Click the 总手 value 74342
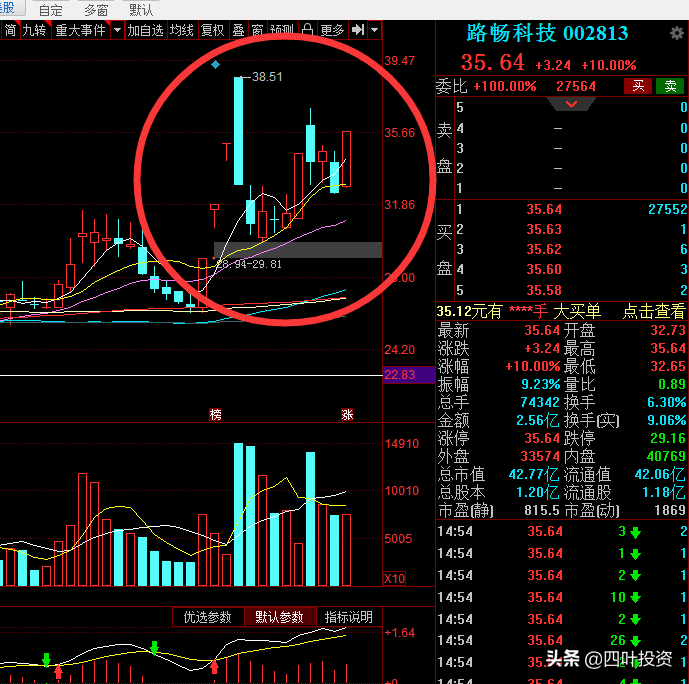Viewport: 689px width, 684px height. (540, 402)
